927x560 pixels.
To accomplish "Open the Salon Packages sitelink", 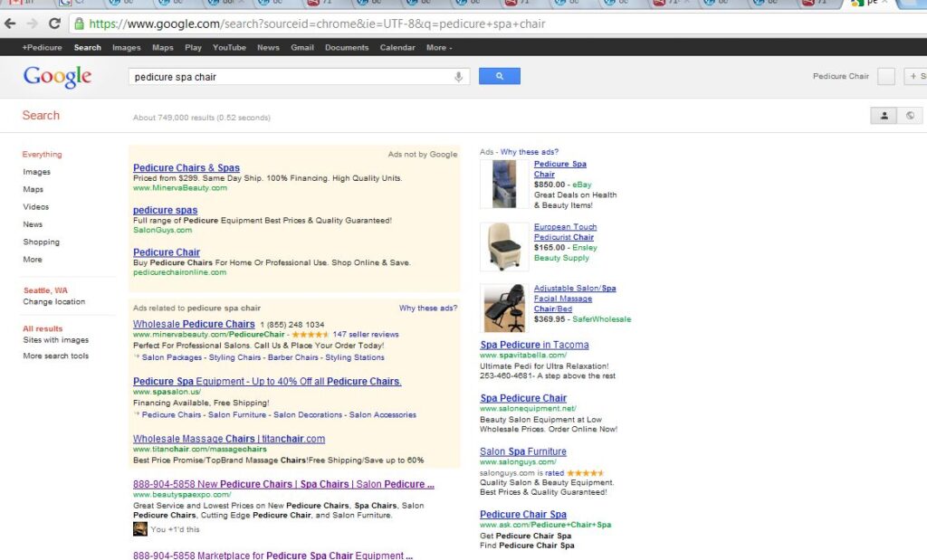I will [171, 357].
